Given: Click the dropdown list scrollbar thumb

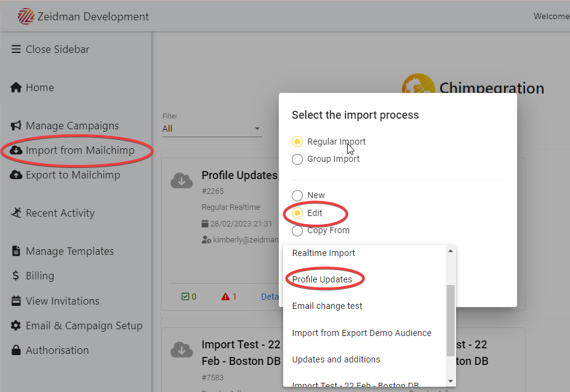Looking at the screenshot, I should (x=451, y=321).
